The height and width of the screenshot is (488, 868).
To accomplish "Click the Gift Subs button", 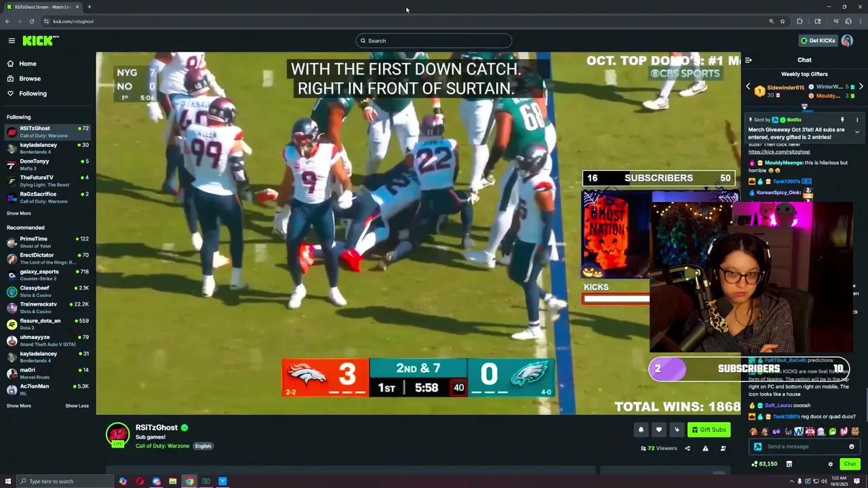I will 709,430.
